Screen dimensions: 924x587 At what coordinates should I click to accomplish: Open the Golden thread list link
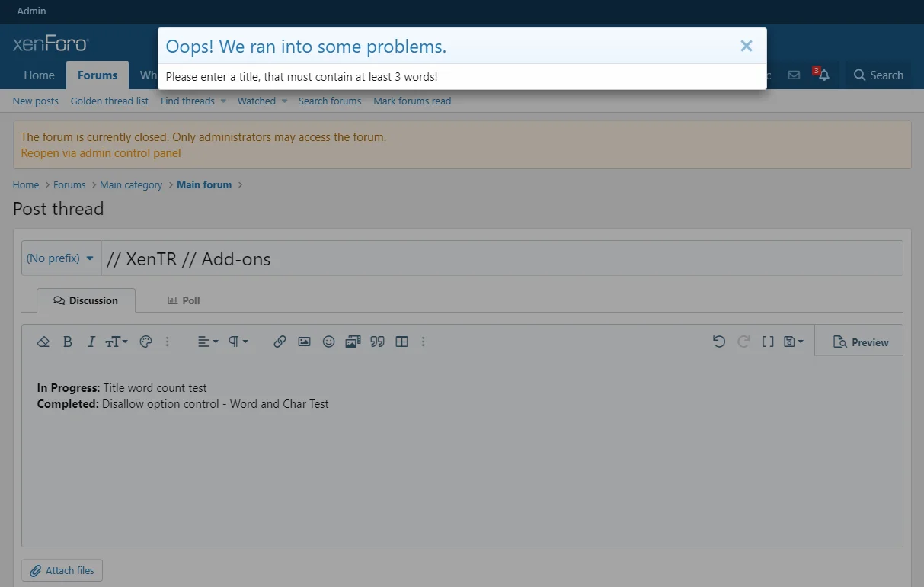pos(110,101)
